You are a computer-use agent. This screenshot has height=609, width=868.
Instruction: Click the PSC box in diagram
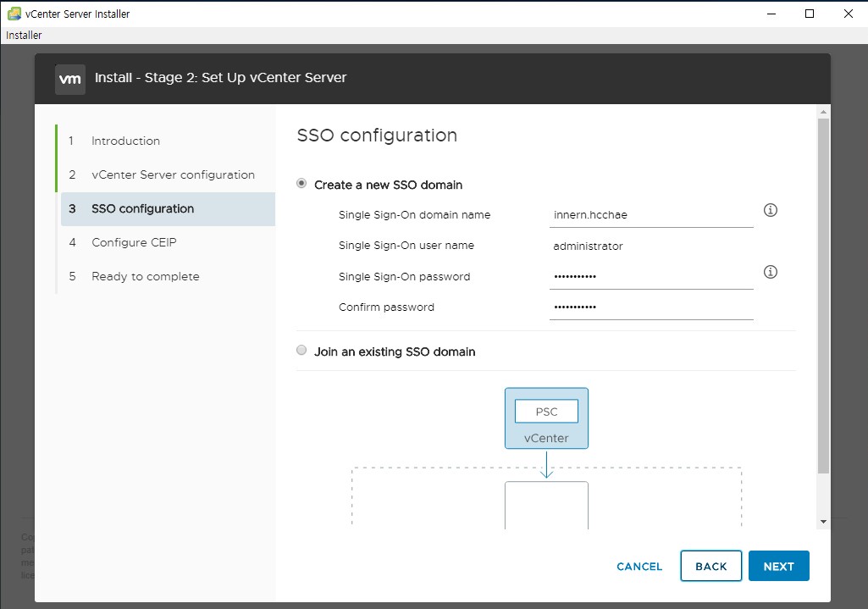546,412
